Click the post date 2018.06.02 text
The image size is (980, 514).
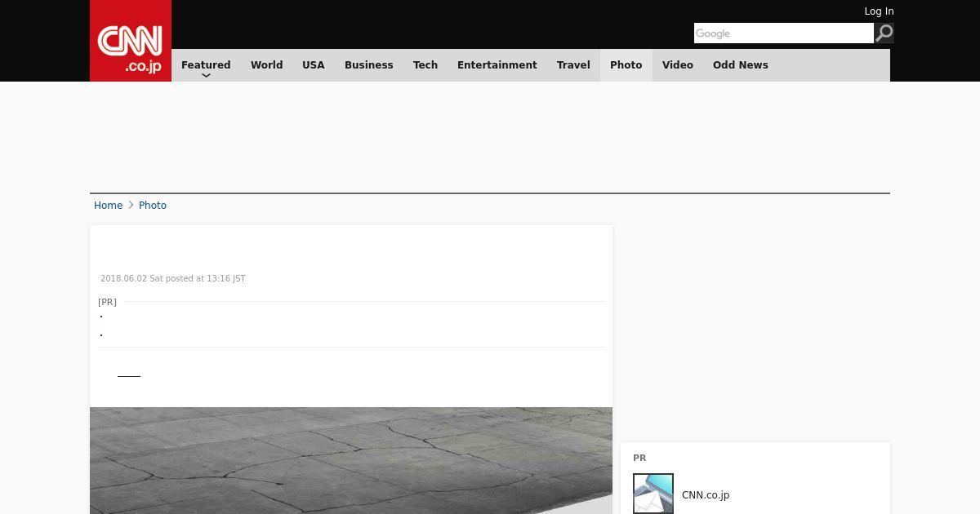click(173, 279)
